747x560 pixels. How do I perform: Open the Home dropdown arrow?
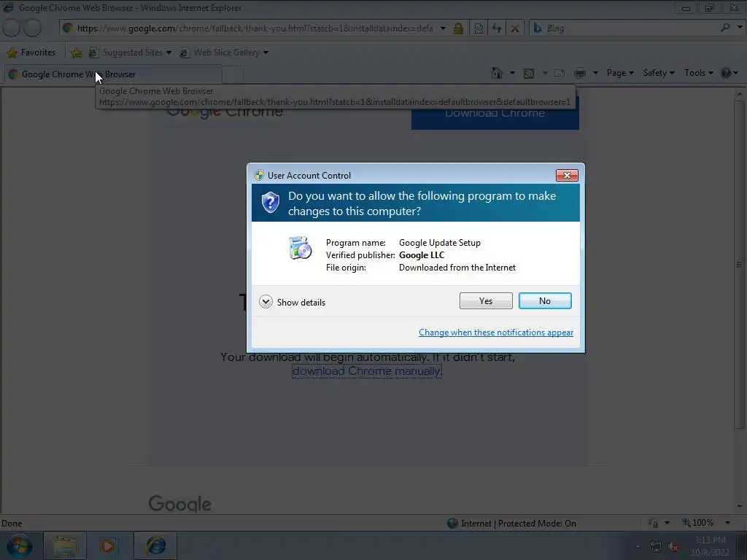coord(512,73)
